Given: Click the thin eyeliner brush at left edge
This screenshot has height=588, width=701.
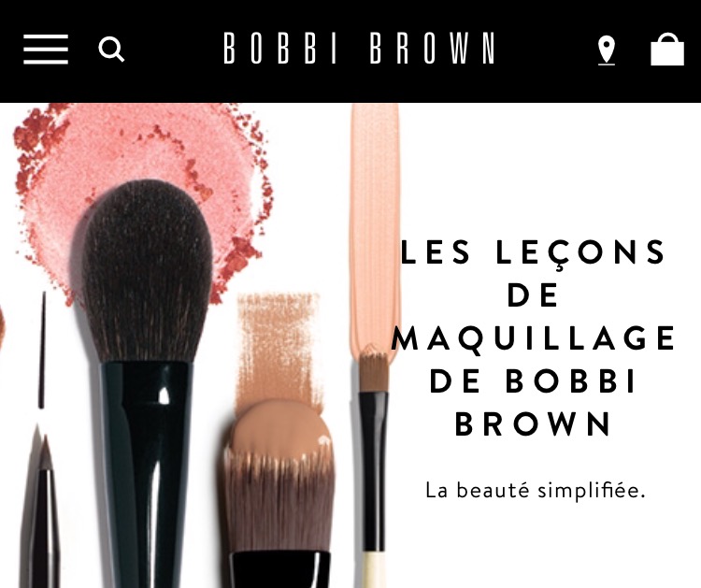Looking at the screenshot, I should 42,351.
